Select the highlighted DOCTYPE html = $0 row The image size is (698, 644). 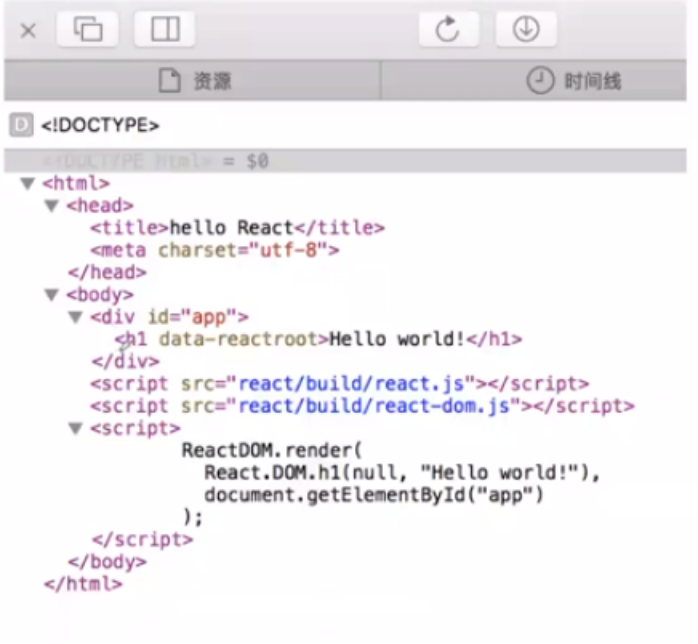coord(345,161)
